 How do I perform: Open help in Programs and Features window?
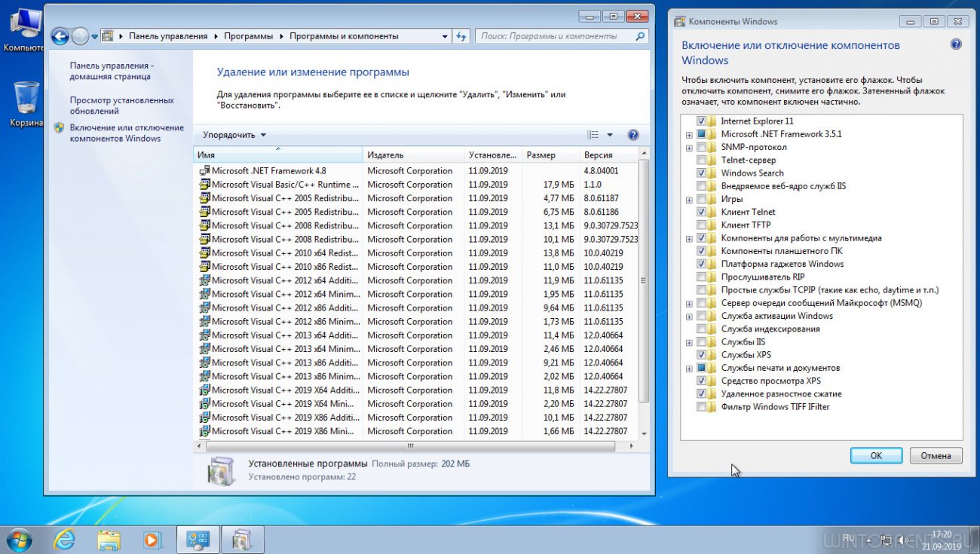tap(633, 135)
